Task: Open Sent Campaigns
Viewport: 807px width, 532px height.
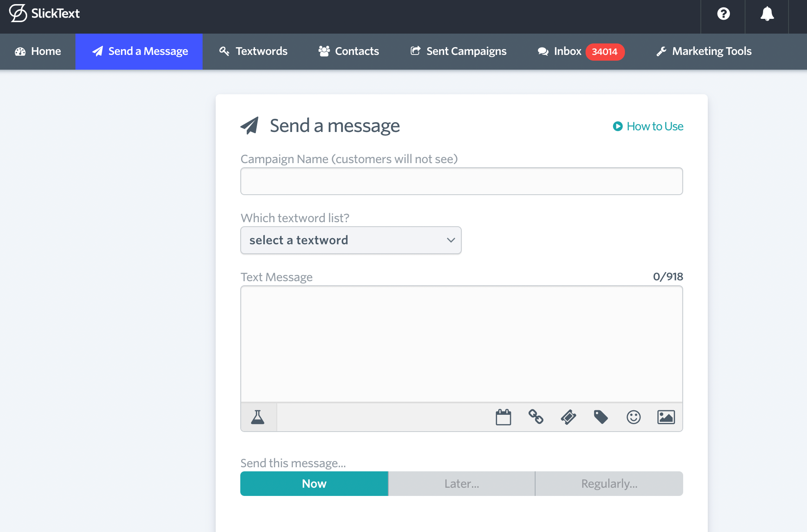Action: point(458,51)
